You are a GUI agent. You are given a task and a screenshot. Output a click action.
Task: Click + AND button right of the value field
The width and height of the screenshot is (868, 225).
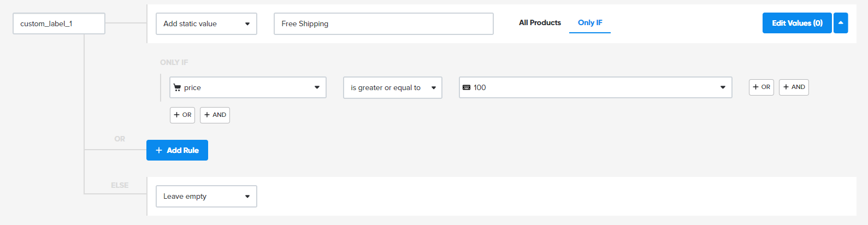click(x=794, y=87)
